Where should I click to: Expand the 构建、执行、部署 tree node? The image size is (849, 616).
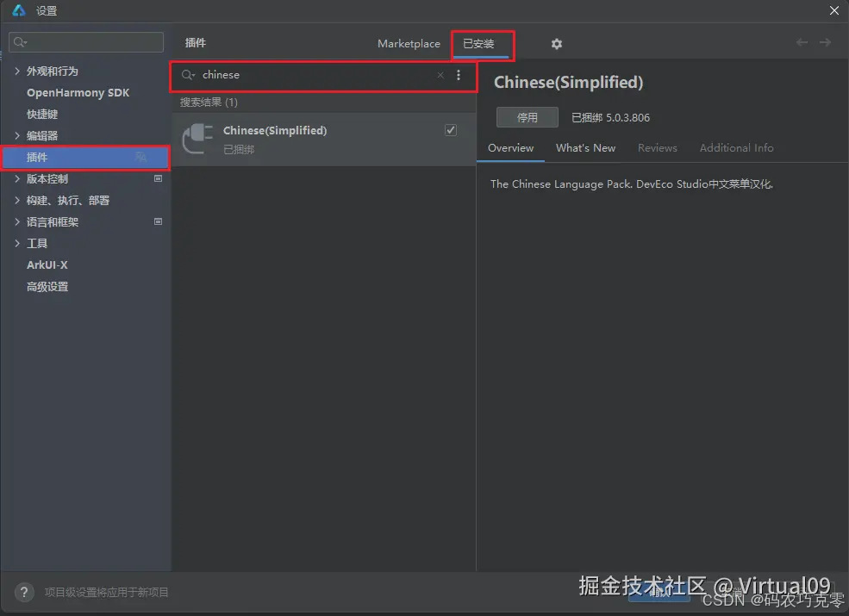[x=16, y=200]
